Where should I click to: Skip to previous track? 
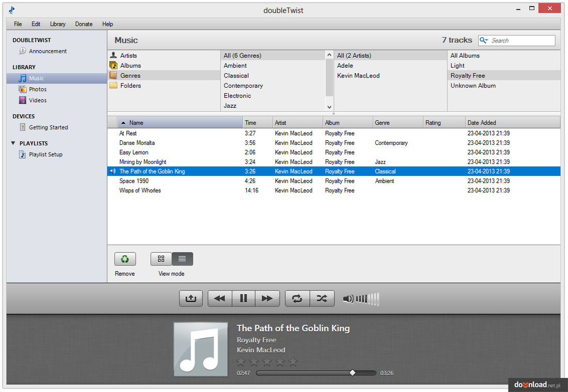219,299
